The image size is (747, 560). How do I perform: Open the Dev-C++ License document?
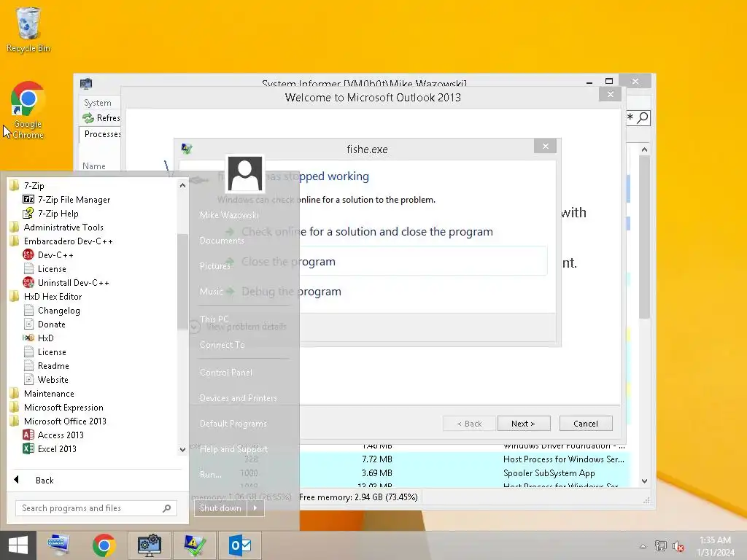tap(44, 268)
